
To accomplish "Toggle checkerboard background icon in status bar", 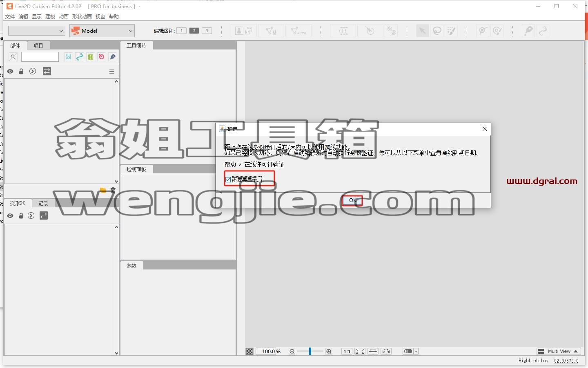I will [249, 351].
